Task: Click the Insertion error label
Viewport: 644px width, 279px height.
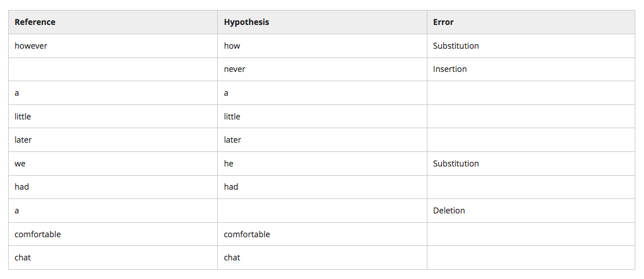Action: (449, 70)
